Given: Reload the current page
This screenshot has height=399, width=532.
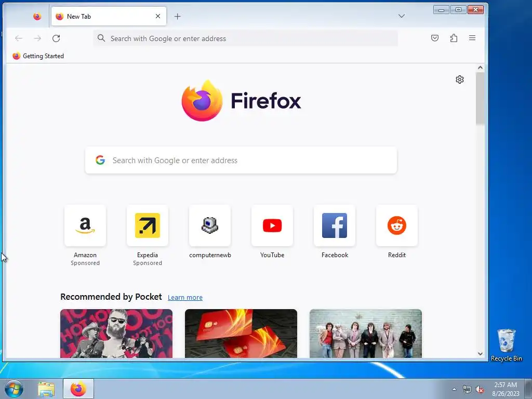Looking at the screenshot, I should [x=56, y=38].
